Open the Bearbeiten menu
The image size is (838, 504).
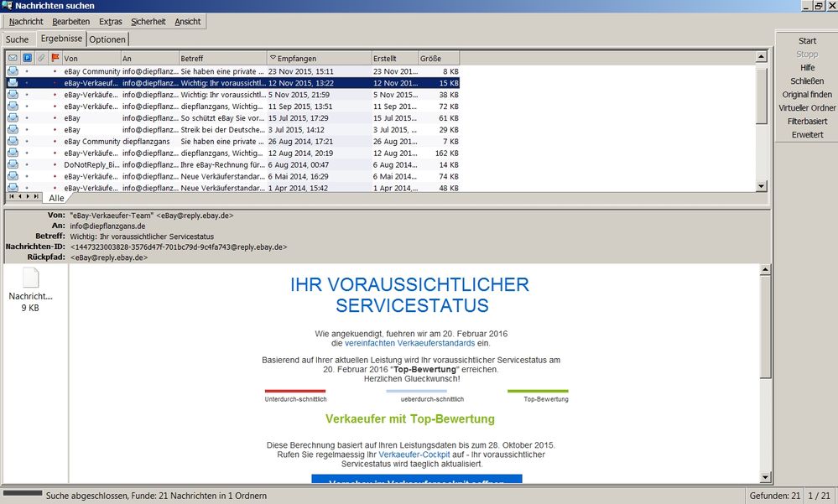tap(70, 21)
